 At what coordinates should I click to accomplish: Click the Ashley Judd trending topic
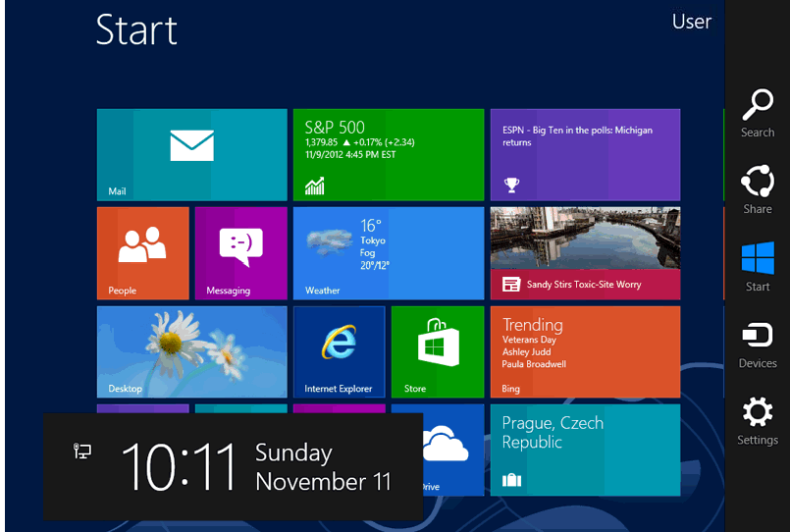pyautogui.click(x=526, y=351)
